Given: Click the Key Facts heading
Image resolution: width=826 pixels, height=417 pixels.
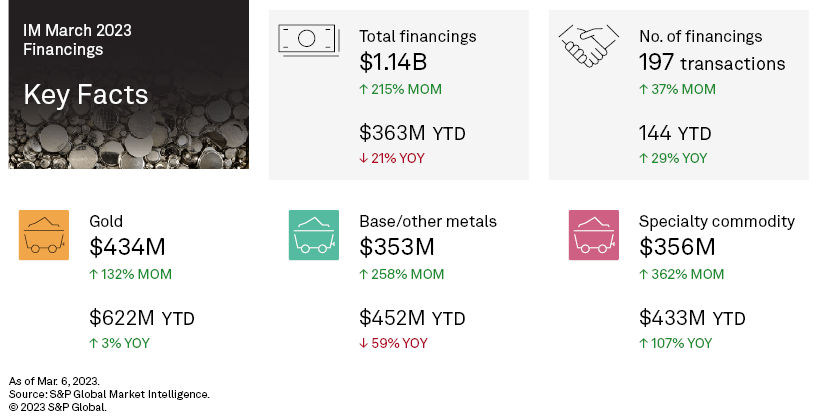Looking at the screenshot, I should click(85, 96).
